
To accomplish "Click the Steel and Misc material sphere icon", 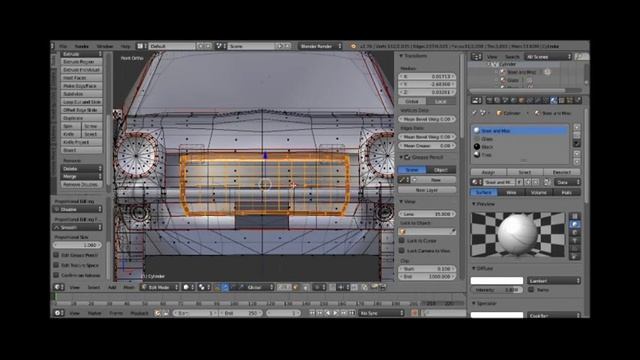I will [477, 131].
